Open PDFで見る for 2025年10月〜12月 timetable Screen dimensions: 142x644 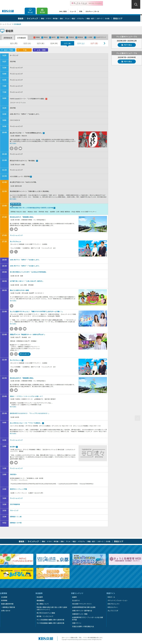pos(127,45)
